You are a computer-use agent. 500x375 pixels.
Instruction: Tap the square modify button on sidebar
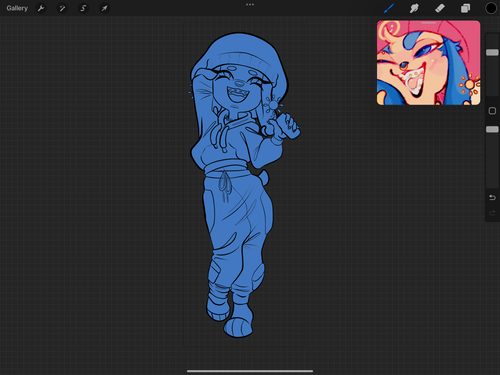pos(492,111)
